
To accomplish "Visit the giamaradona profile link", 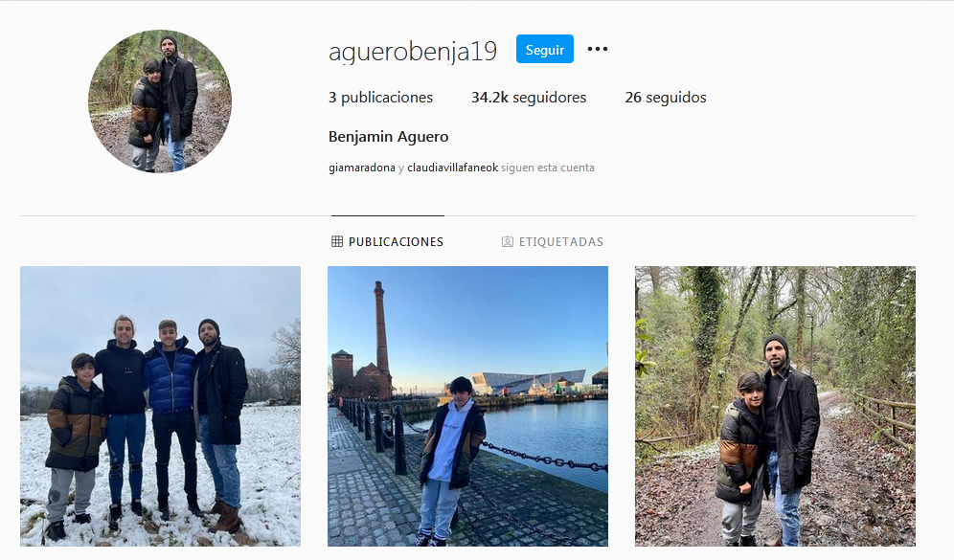I will click(362, 168).
